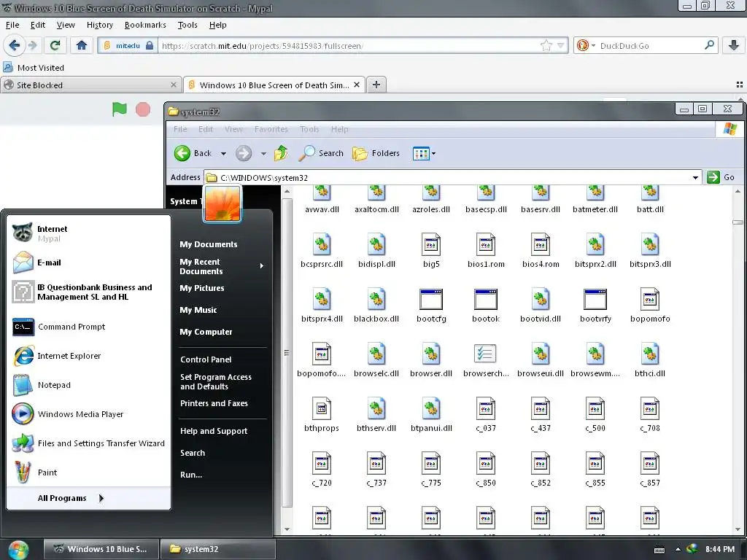Image resolution: width=747 pixels, height=560 pixels.
Task: Open E-mail from the Start menu
Action: point(88,262)
